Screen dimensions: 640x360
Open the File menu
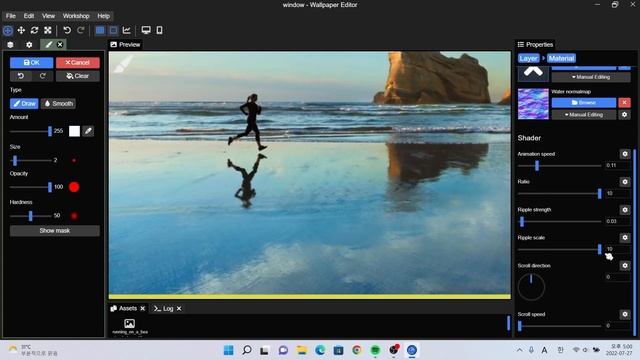(x=11, y=16)
